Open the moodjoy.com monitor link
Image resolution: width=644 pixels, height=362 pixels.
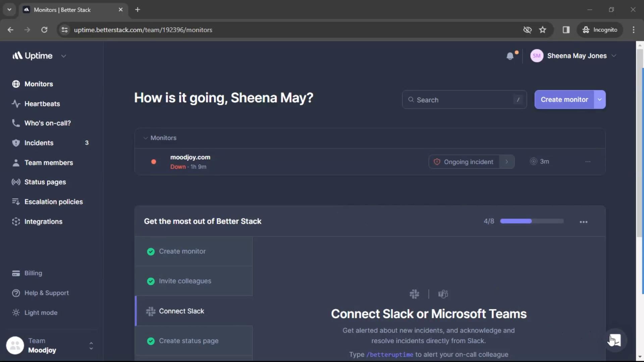(190, 157)
